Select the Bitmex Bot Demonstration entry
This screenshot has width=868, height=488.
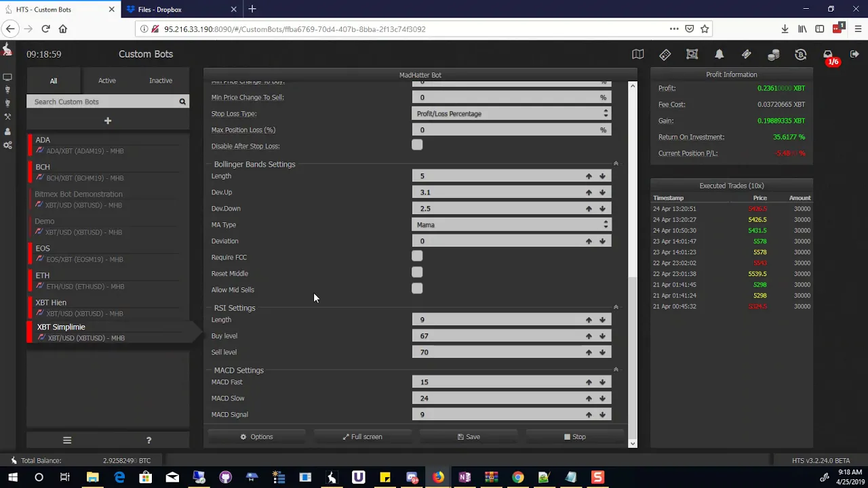point(108,199)
